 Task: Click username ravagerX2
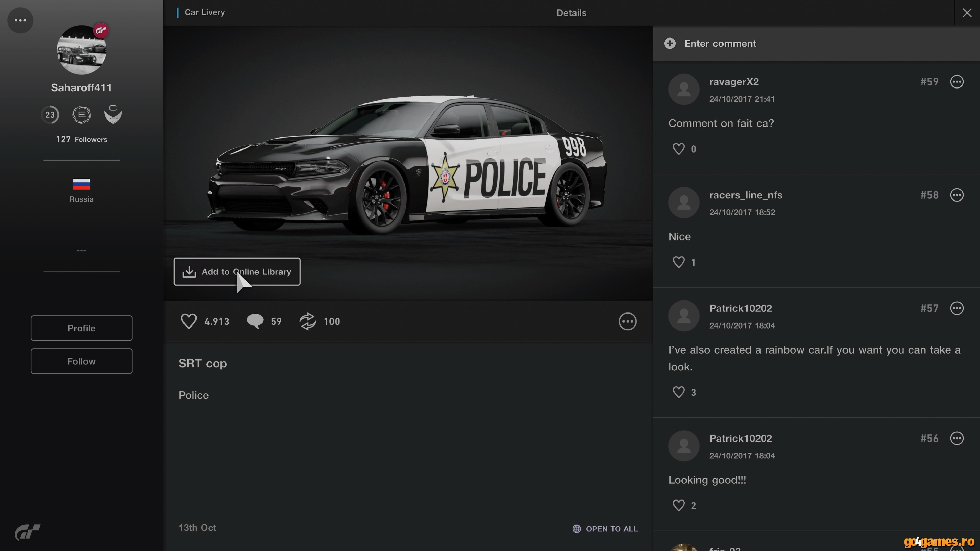tap(734, 82)
